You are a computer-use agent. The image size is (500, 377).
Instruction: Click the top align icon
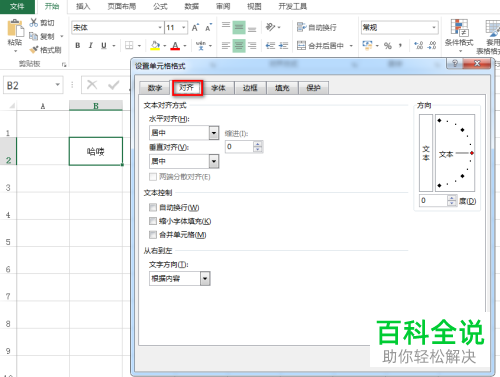point(226,27)
